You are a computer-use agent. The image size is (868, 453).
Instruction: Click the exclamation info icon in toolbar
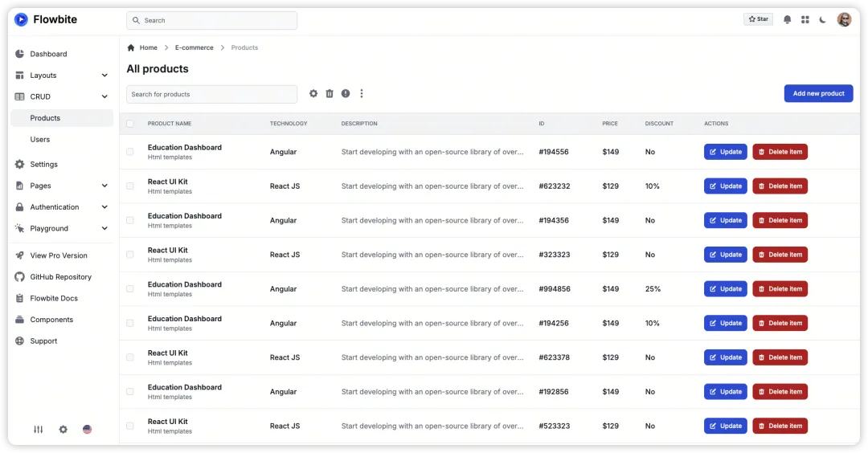coord(346,94)
